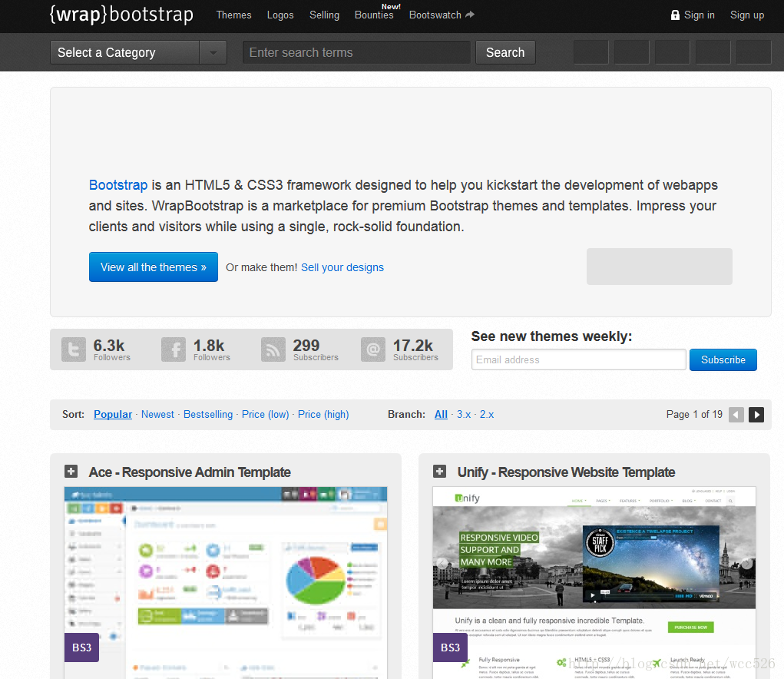The height and width of the screenshot is (679, 784).
Task: Open Ace - Responsive Admin Template title
Action: point(190,472)
